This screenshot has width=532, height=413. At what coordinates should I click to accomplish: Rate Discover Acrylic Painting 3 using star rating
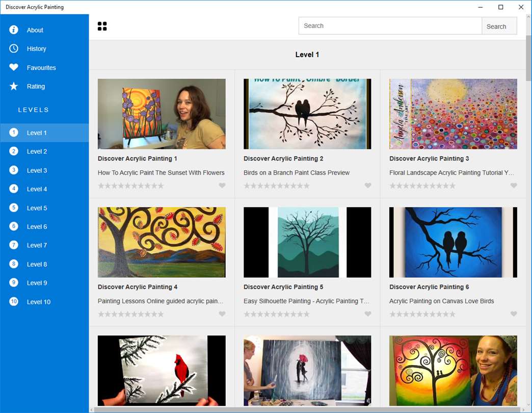[x=422, y=186]
